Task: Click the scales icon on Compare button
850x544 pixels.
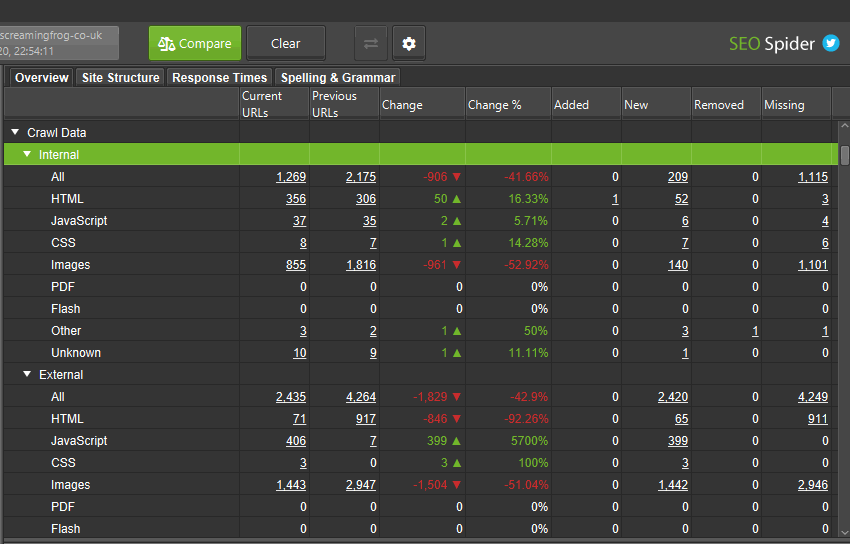Action: 166,44
